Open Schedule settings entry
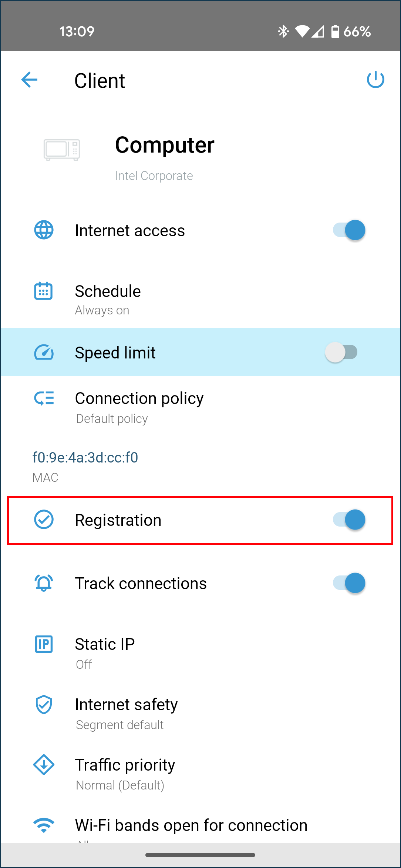The width and height of the screenshot is (401, 868). pos(108,299)
